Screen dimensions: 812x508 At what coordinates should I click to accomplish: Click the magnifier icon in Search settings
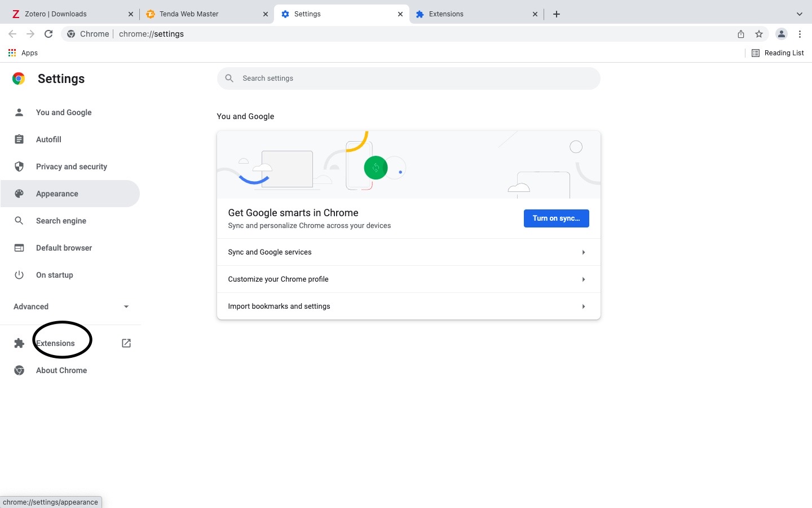pyautogui.click(x=229, y=78)
